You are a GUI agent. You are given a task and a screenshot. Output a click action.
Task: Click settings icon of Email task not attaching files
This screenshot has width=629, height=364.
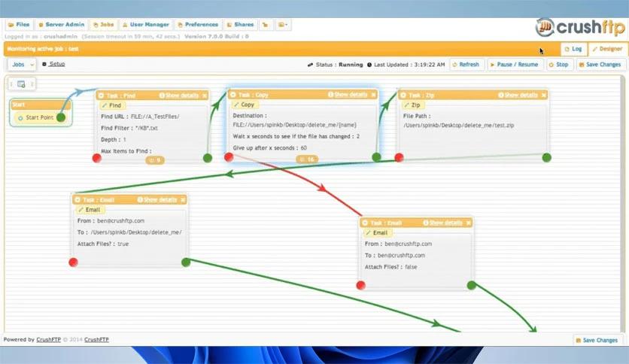(365, 223)
